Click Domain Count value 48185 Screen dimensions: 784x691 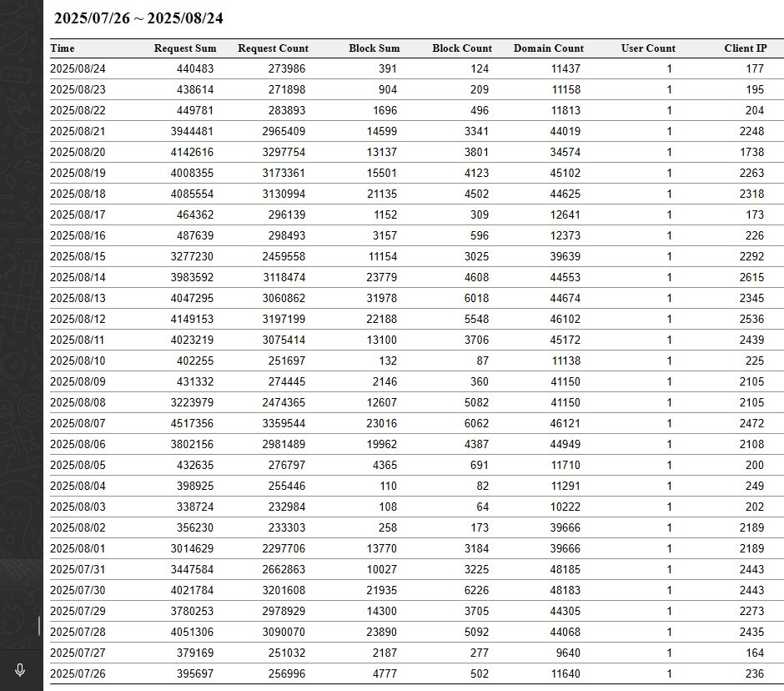[x=563, y=569]
